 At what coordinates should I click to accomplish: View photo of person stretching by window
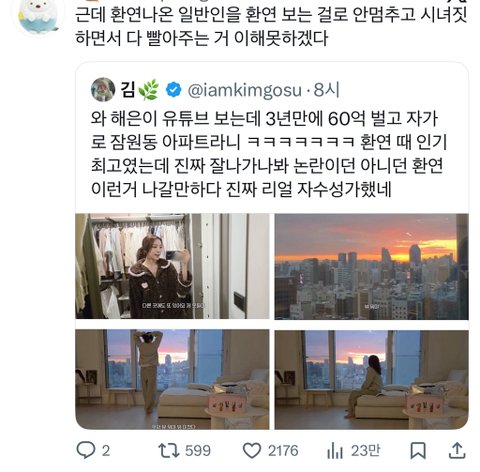point(172,379)
